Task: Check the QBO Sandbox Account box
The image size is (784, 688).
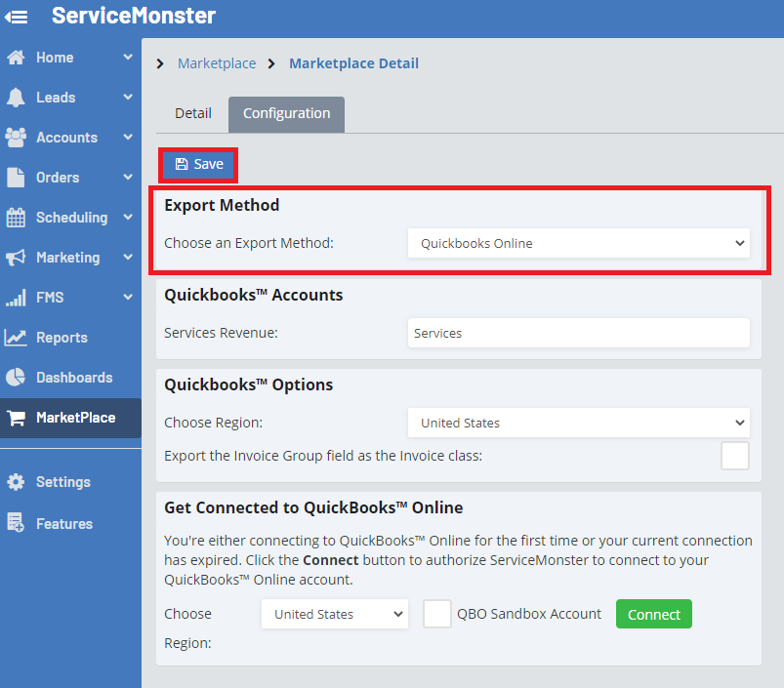Action: coord(436,613)
